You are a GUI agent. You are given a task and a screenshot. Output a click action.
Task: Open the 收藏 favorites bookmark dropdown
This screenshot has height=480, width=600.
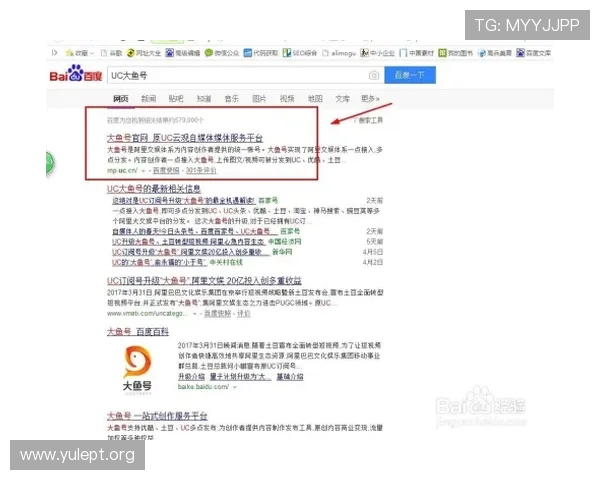pyautogui.click(x=80, y=53)
